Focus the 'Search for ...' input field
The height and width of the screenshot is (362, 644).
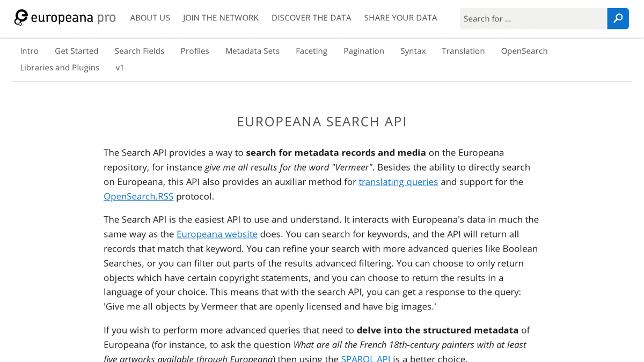pos(533,18)
